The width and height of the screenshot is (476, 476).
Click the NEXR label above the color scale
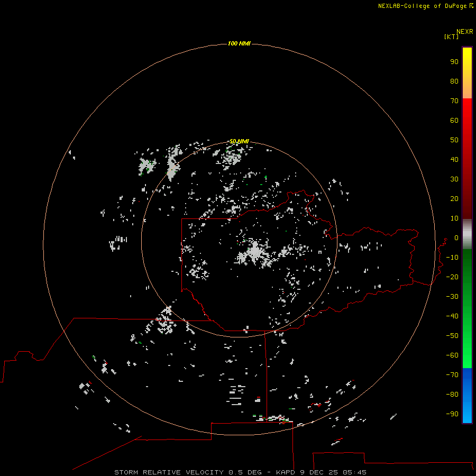click(464, 32)
